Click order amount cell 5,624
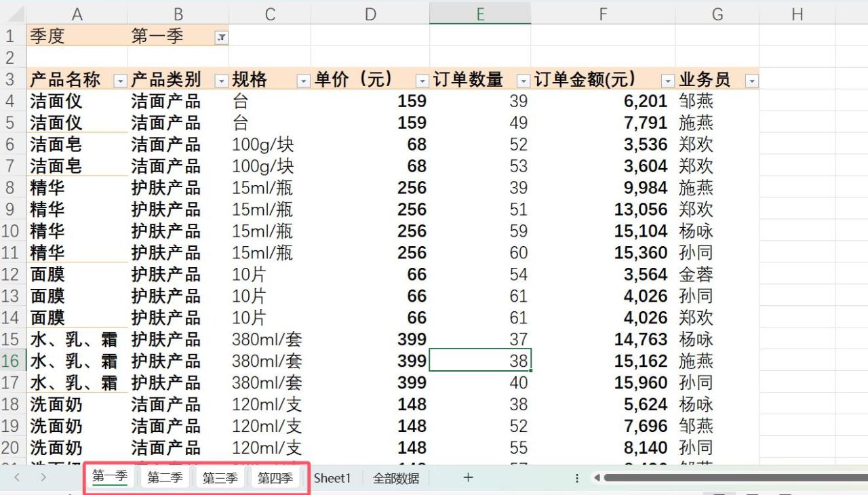 [x=603, y=404]
